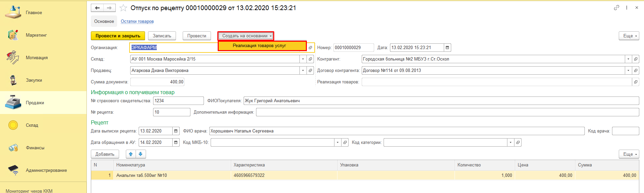Click the Записать button
This screenshot has width=644, height=193.
tap(162, 36)
